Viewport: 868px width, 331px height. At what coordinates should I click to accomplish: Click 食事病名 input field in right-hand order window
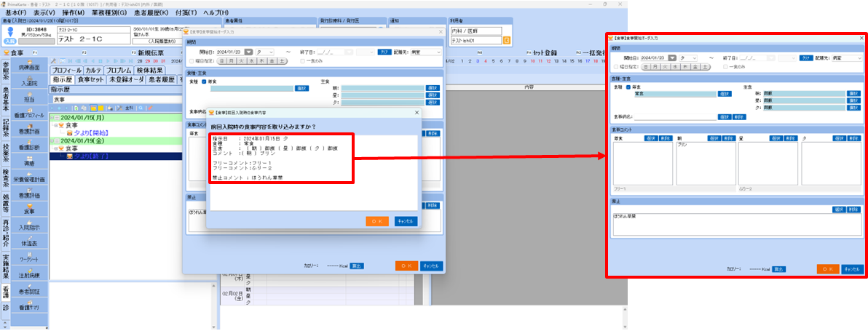(x=675, y=117)
